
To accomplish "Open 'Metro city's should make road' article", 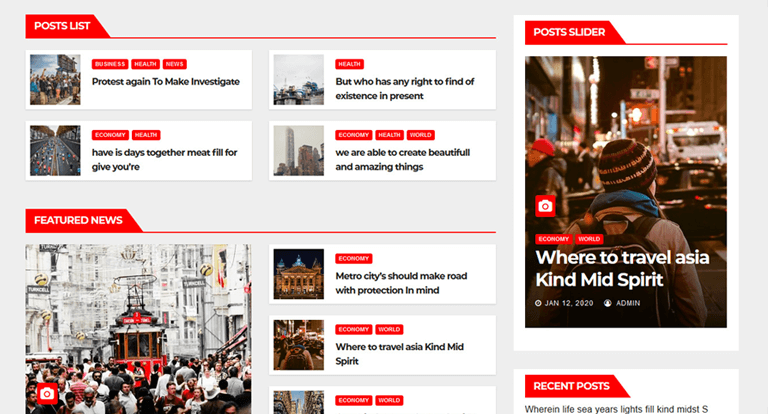I will pyautogui.click(x=401, y=283).
